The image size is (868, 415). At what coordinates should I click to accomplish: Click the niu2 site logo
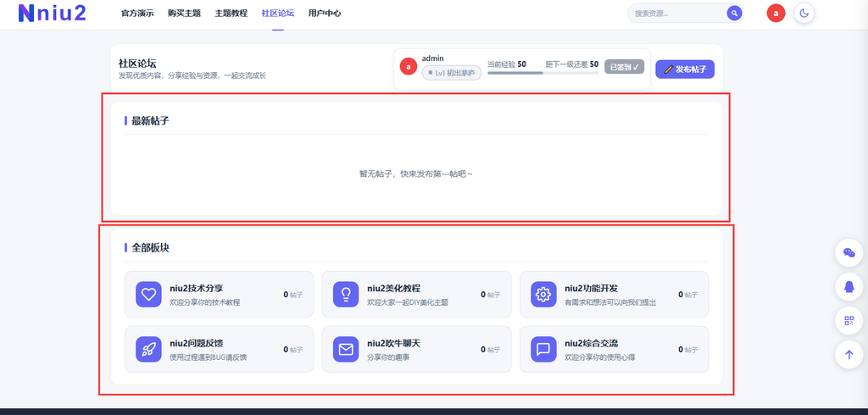pos(52,13)
